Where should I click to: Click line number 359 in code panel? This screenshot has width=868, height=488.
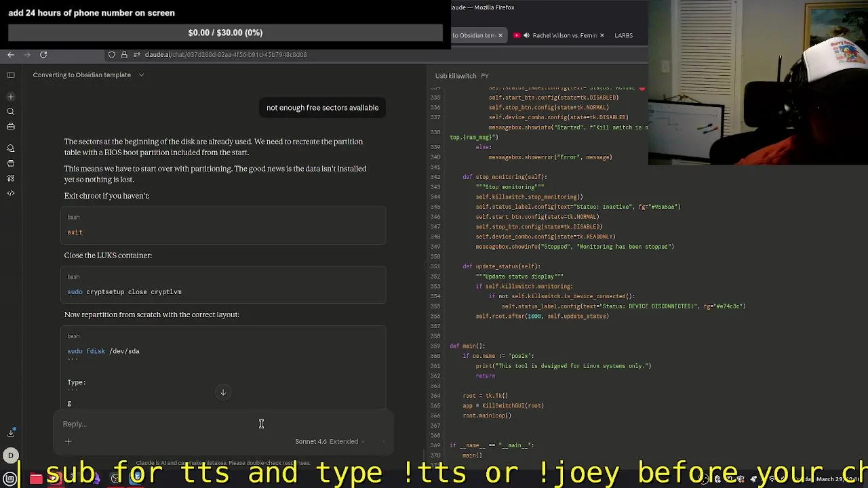pos(435,346)
